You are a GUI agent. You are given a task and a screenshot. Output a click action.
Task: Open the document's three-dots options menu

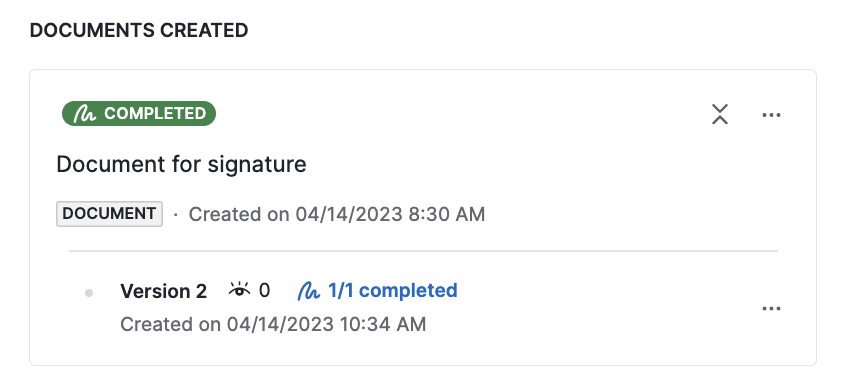tap(771, 115)
